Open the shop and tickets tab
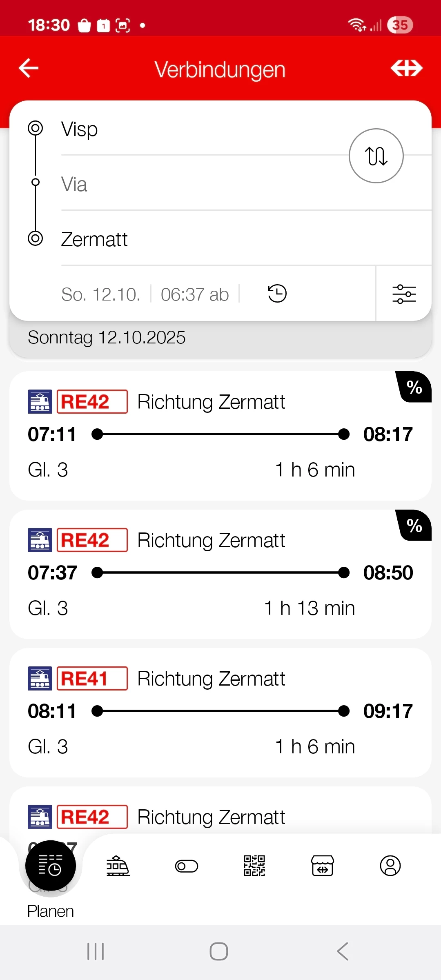441x980 pixels. 323,866
